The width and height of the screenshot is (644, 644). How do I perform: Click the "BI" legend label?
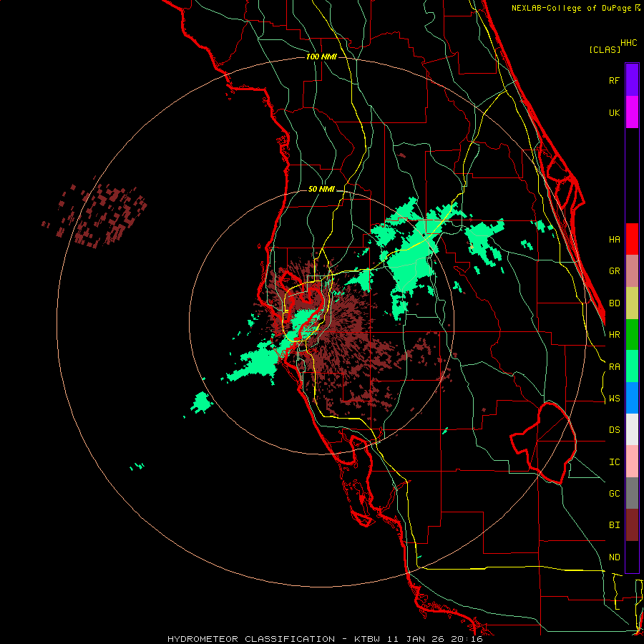pyautogui.click(x=614, y=525)
